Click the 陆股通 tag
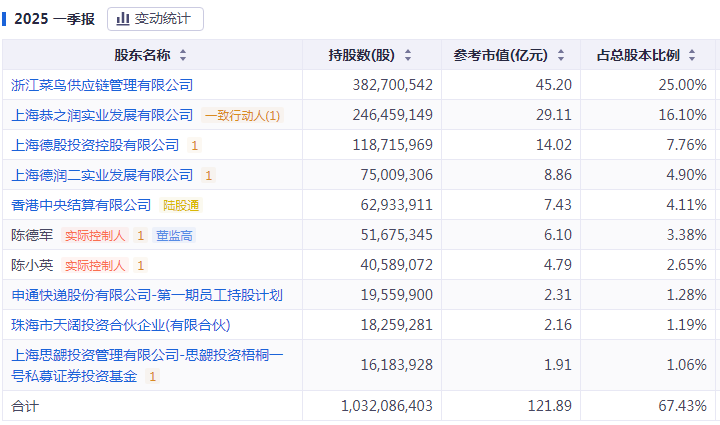Screen dimensions: 720x425 click(181, 206)
